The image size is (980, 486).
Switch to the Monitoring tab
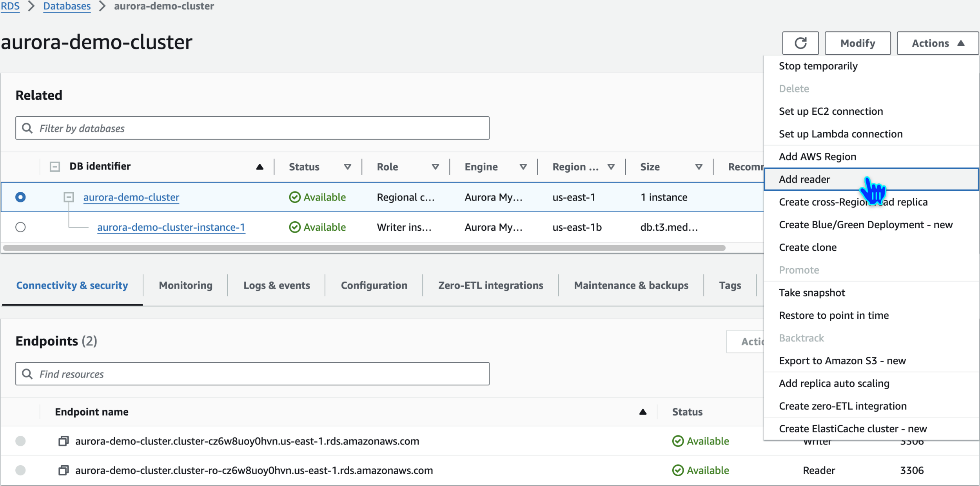tap(185, 285)
